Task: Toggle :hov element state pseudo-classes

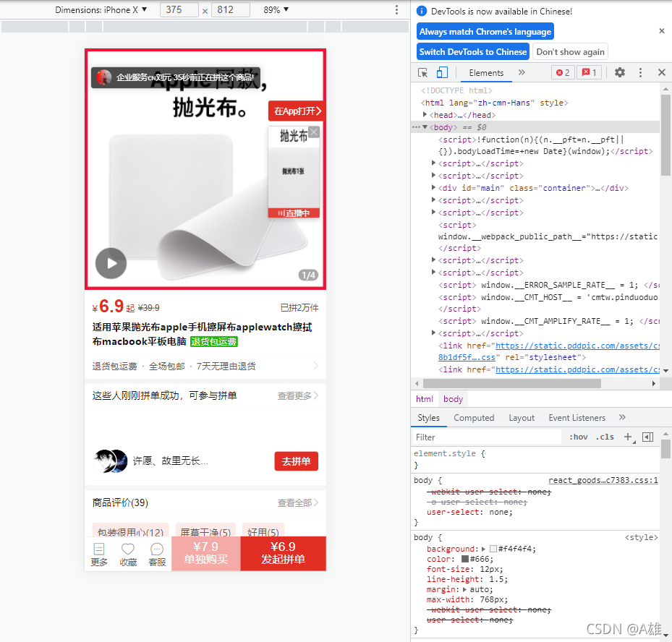Action: pos(579,437)
